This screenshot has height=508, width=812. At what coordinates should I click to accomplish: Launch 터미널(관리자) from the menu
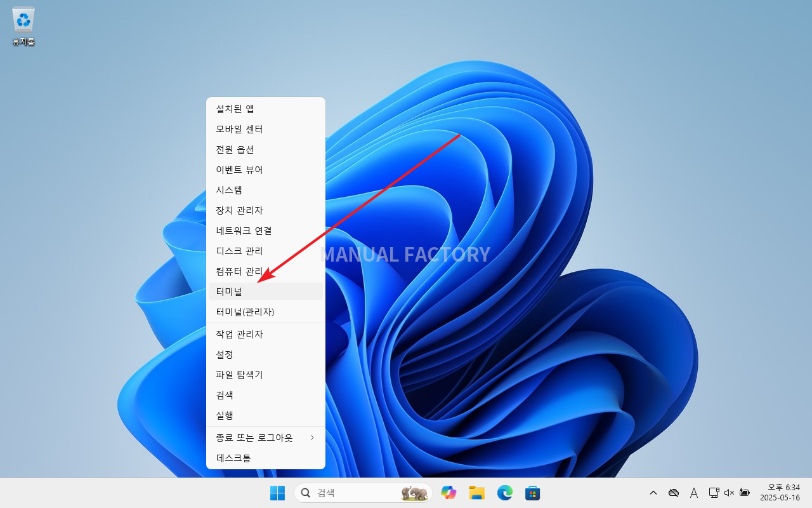click(x=266, y=312)
